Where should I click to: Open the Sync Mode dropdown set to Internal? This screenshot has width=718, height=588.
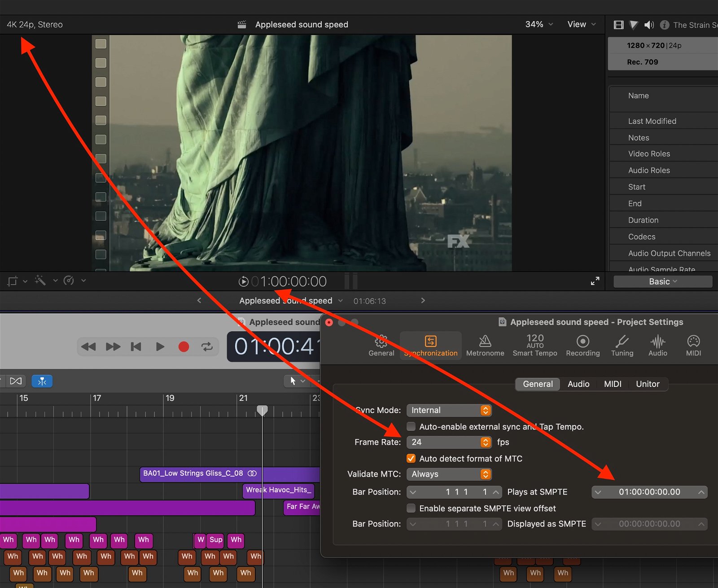449,410
